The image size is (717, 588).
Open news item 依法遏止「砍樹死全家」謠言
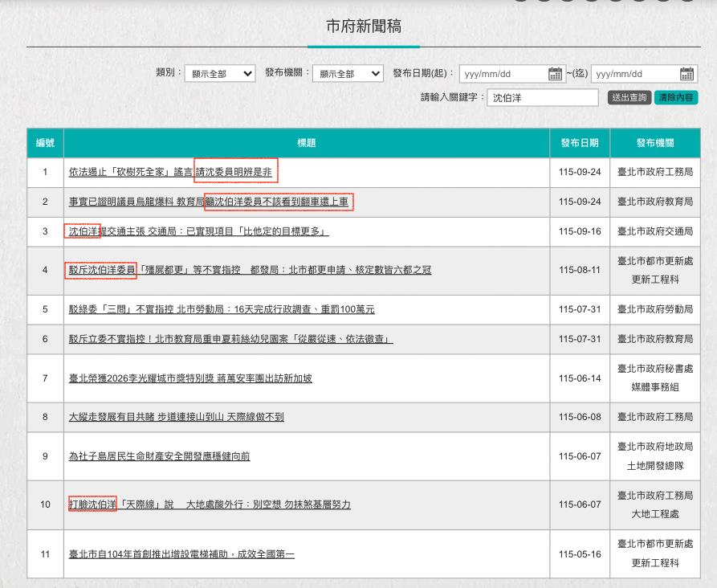pyautogui.click(x=170, y=172)
